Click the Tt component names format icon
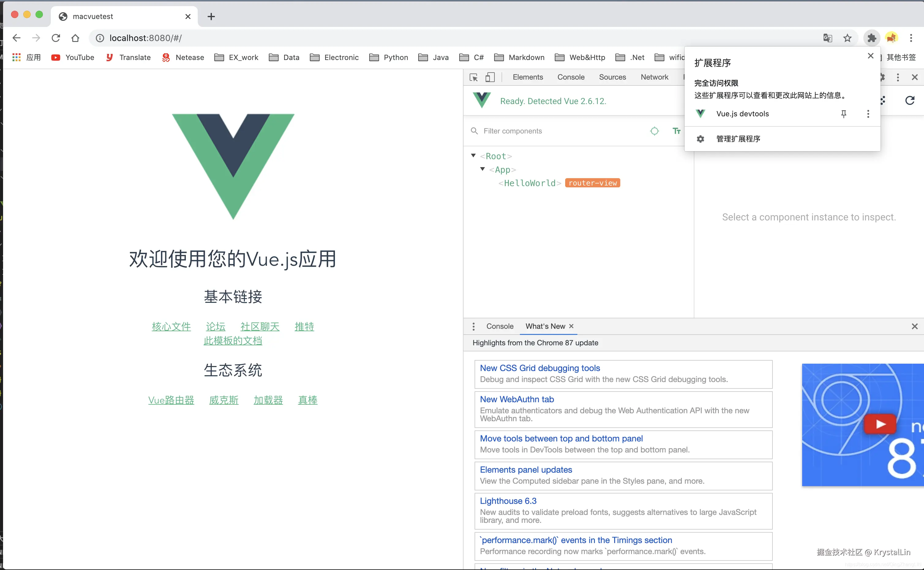The height and width of the screenshot is (570, 924). (x=677, y=131)
